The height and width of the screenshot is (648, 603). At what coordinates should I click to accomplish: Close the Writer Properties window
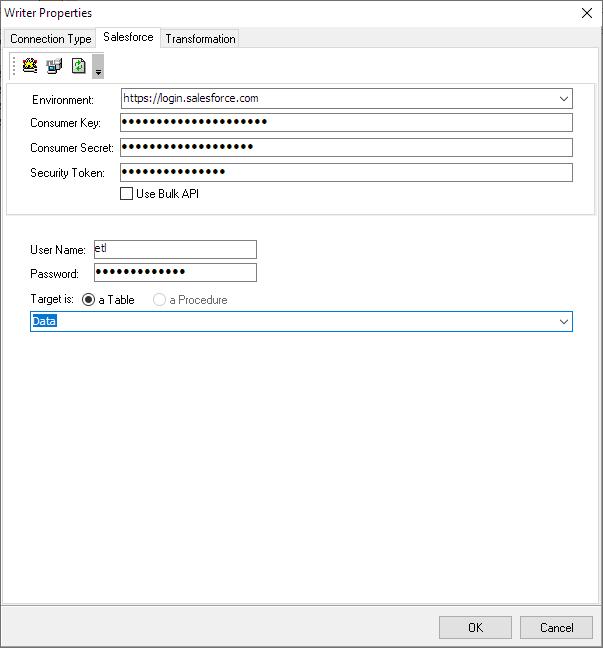[x=587, y=13]
